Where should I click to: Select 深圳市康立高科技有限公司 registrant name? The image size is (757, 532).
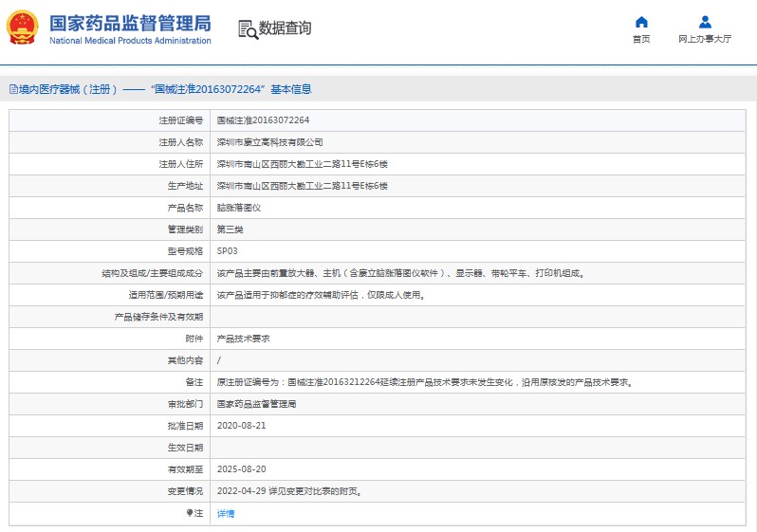[x=269, y=142]
